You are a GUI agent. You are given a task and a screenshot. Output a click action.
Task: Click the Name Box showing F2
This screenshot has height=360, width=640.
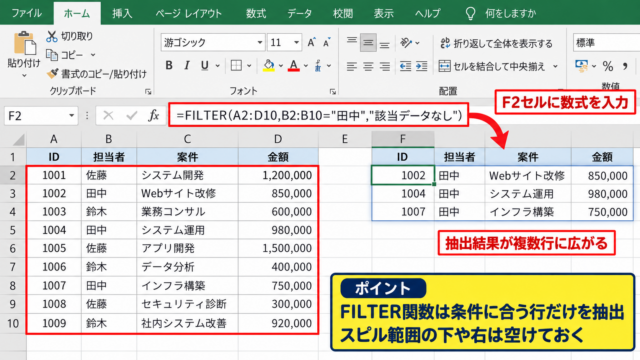point(41,116)
